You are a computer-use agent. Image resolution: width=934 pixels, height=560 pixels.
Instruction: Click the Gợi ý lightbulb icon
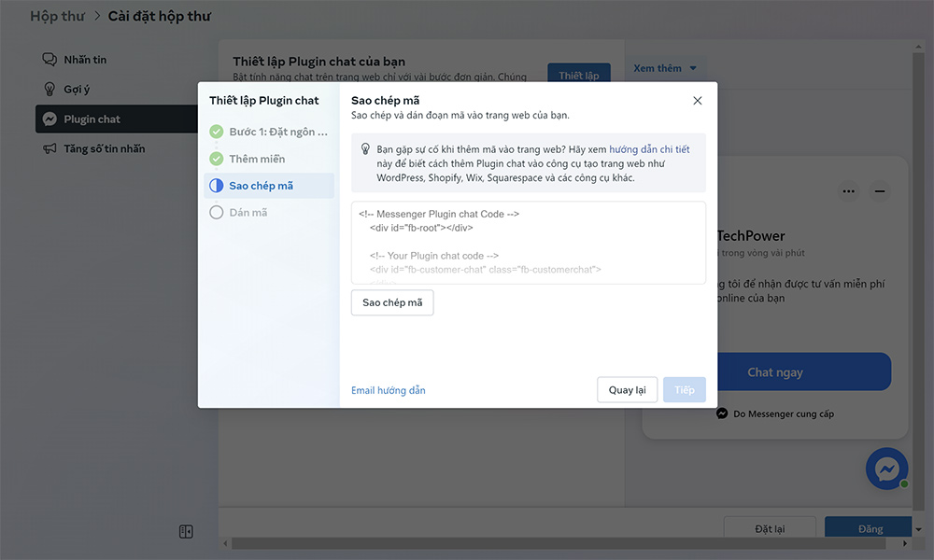coord(50,90)
